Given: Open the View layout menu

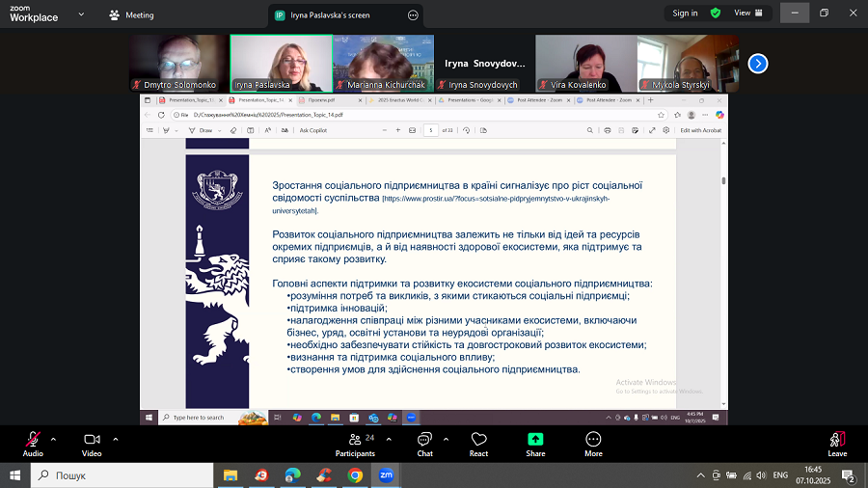Looking at the screenshot, I should 746,14.
